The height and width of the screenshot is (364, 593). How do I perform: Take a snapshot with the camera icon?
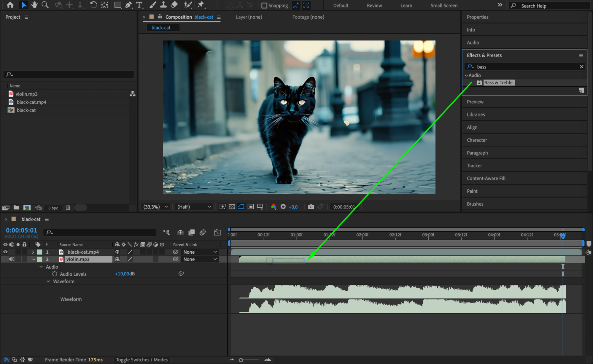pos(311,207)
